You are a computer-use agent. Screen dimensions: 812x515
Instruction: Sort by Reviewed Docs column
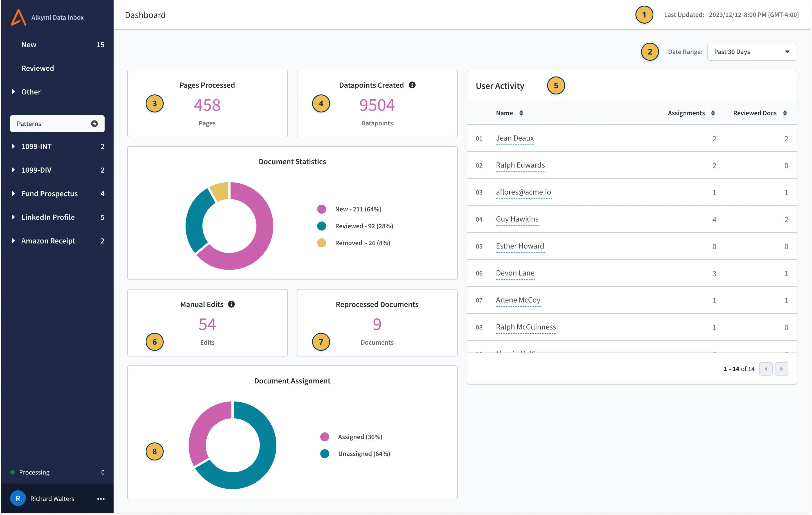coord(785,113)
